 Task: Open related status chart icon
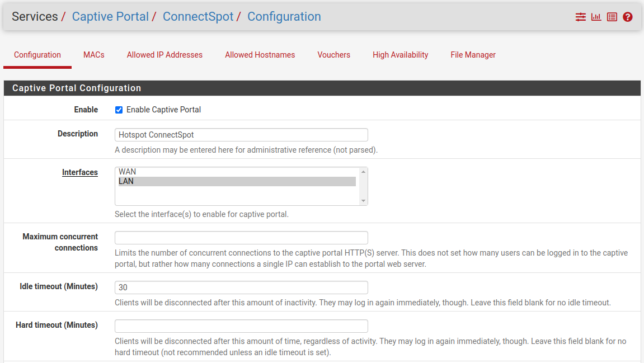596,17
